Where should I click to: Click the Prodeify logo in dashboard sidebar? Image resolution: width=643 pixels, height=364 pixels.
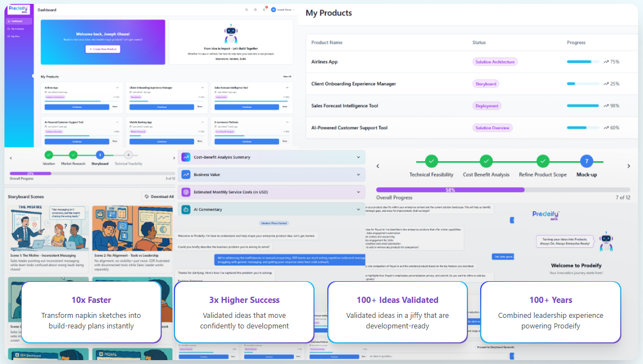(x=18, y=9)
